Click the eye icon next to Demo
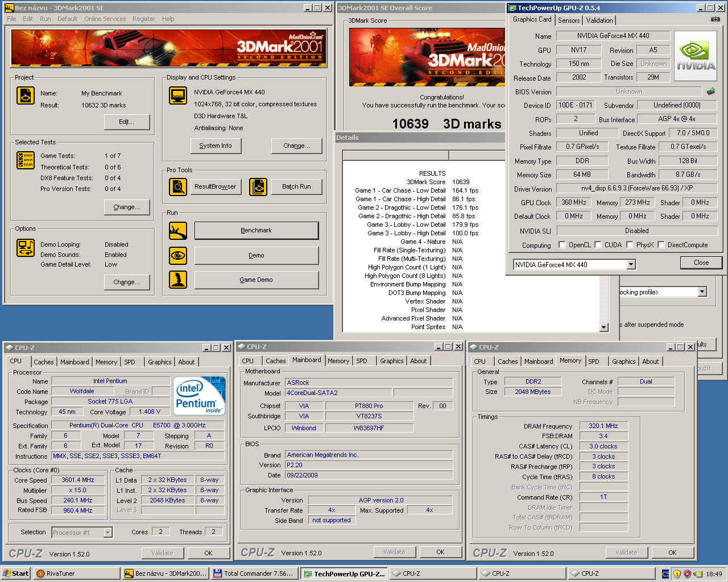 click(178, 256)
